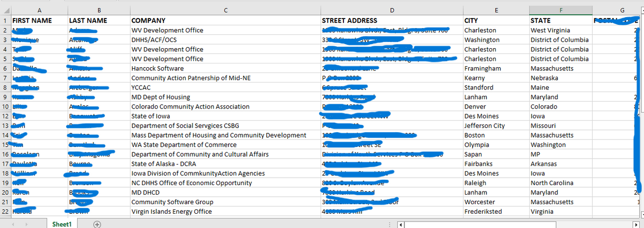644x228 pixels.
Task: Click the STREET ADDRESS header cell
Action: tap(392, 21)
